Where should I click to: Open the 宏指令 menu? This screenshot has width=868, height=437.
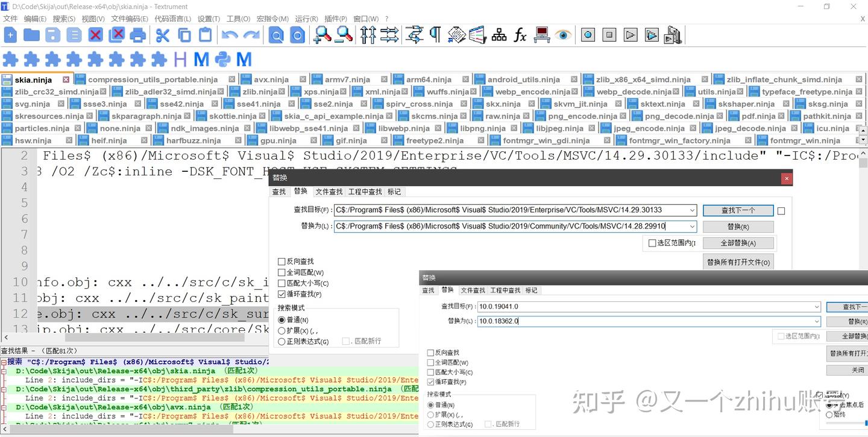coord(272,18)
